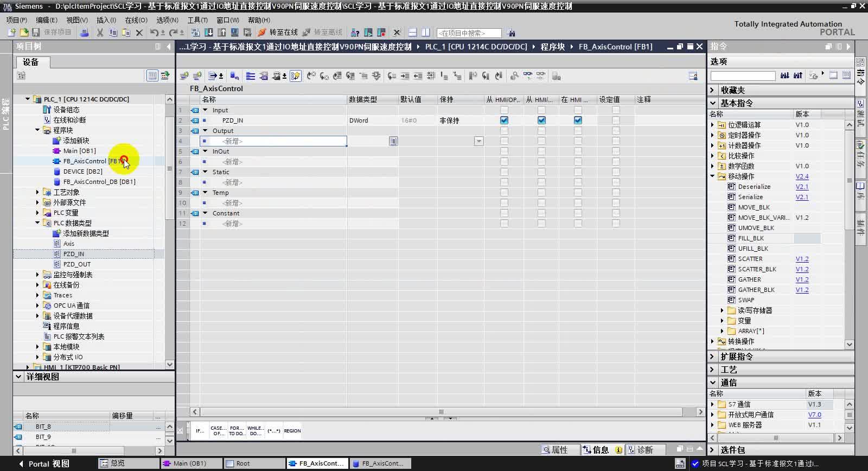Click the 添加新数据类型 icon in the project tree
Viewport: 868px width, 471px height.
pyautogui.click(x=56, y=233)
